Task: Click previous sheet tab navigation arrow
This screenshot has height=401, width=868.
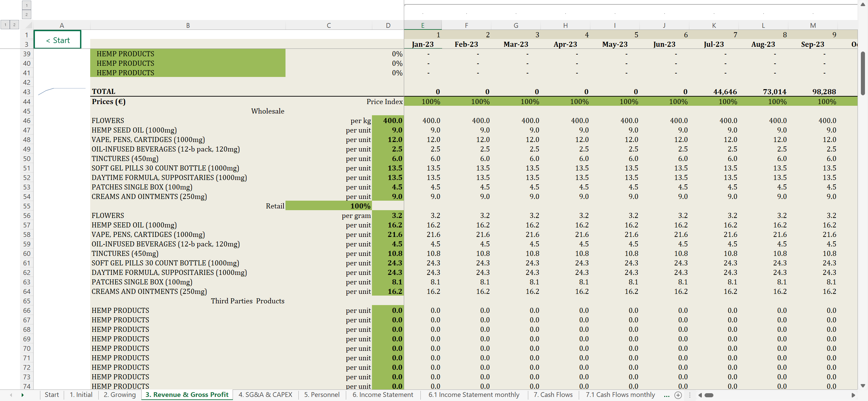Action: pyautogui.click(x=11, y=395)
